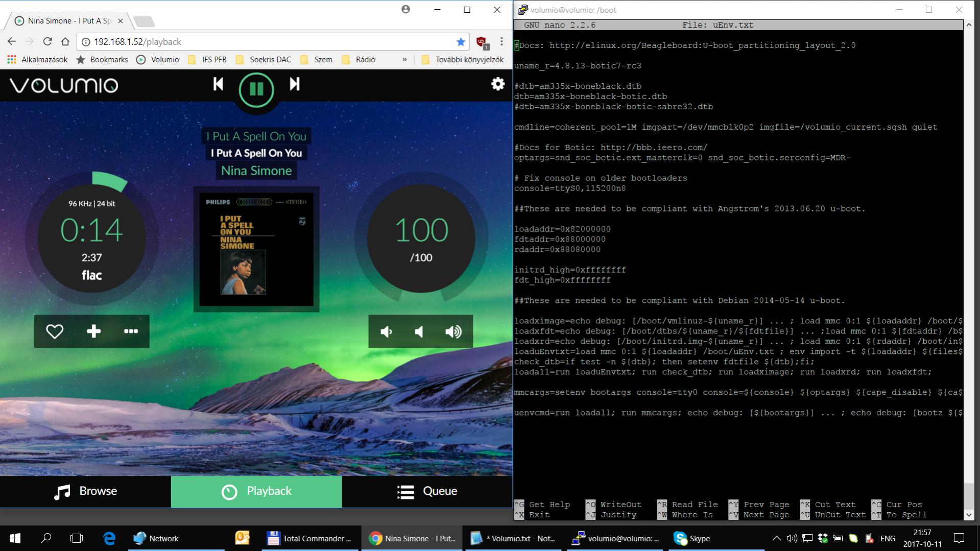
Task: Go back in Chrome browser
Action: coord(12,41)
